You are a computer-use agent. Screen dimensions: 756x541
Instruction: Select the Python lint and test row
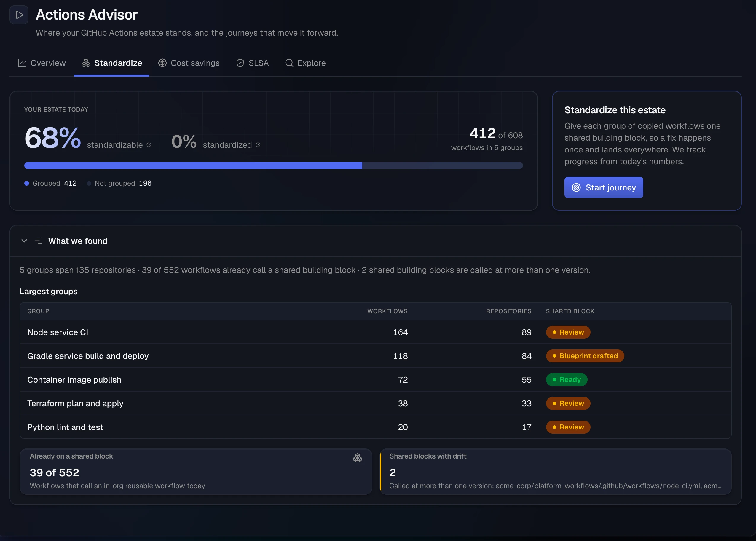point(376,427)
